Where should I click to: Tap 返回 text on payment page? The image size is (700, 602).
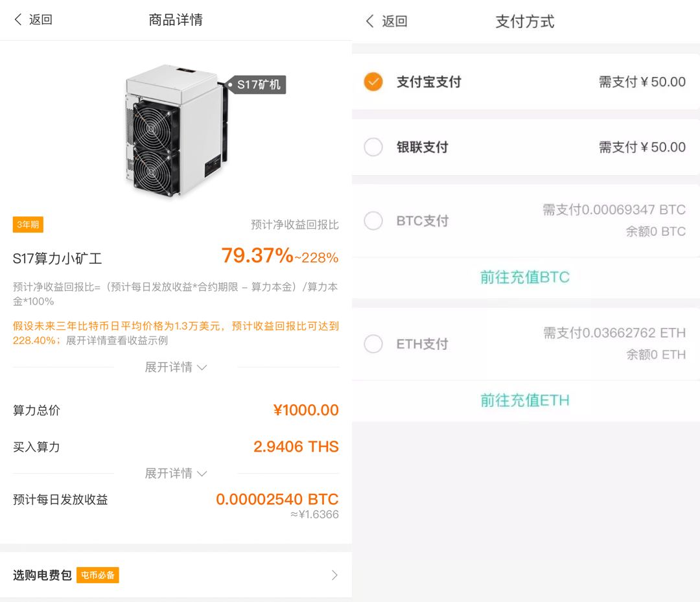pos(395,21)
